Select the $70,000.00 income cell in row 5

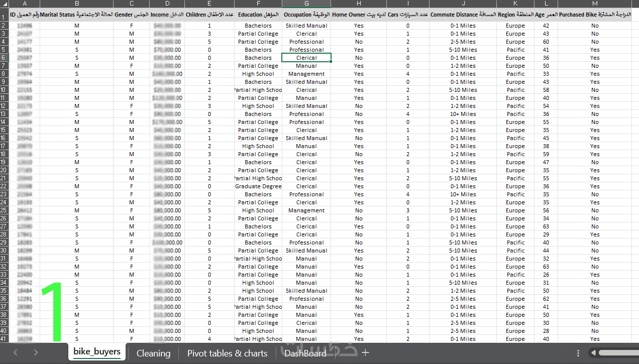tap(167, 50)
